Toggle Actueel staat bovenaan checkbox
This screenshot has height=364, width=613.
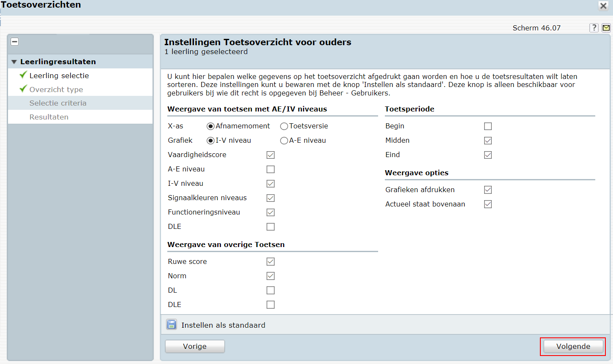[x=488, y=204]
